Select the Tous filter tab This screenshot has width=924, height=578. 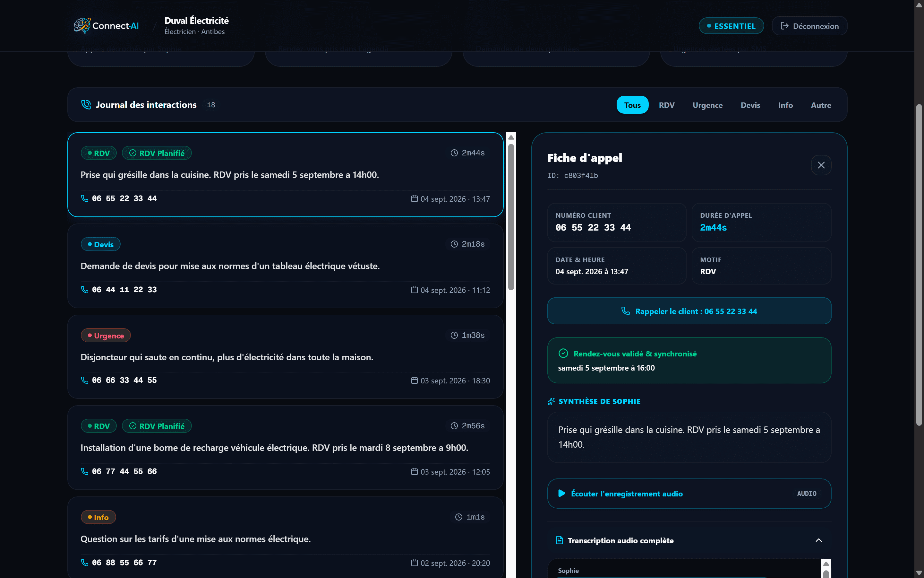pyautogui.click(x=632, y=105)
